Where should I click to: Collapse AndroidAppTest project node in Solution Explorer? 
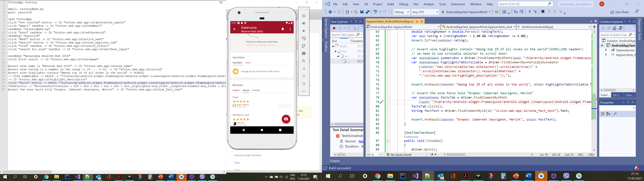click(602, 45)
